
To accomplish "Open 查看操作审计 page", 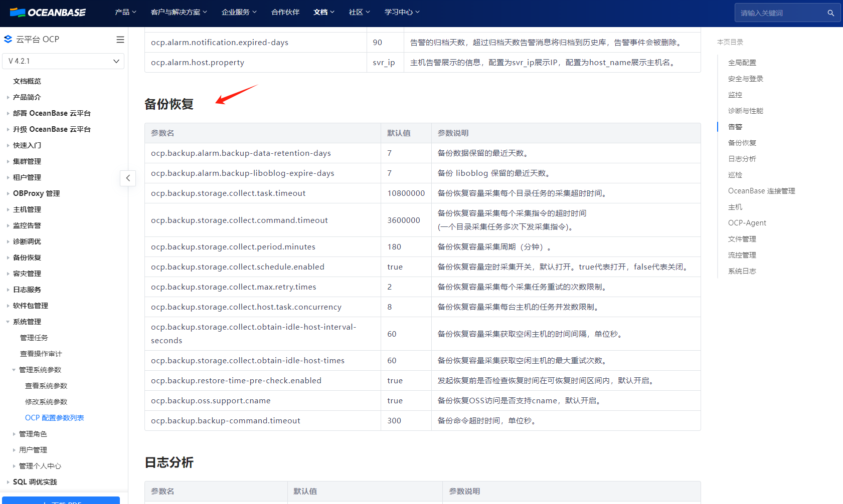I will tap(41, 354).
